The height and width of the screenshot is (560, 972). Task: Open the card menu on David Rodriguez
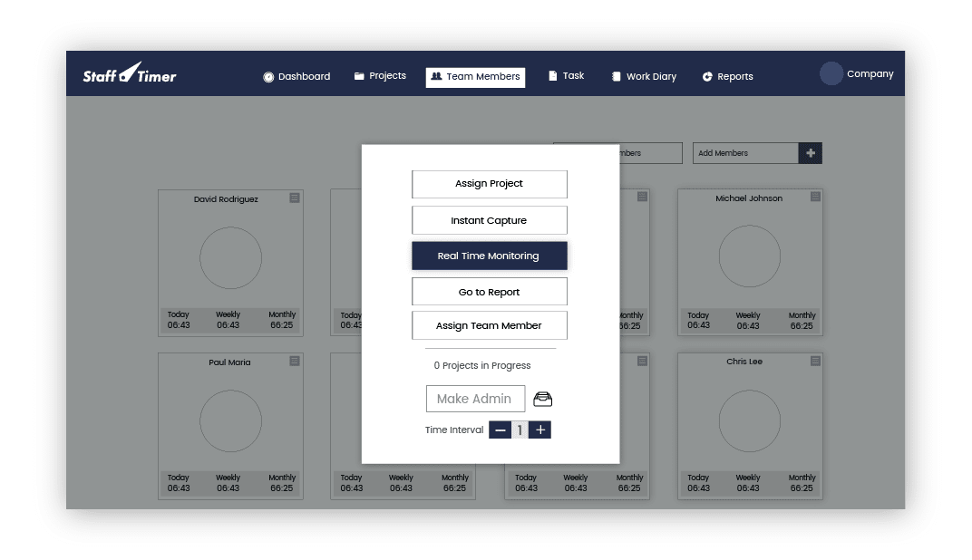coord(294,198)
